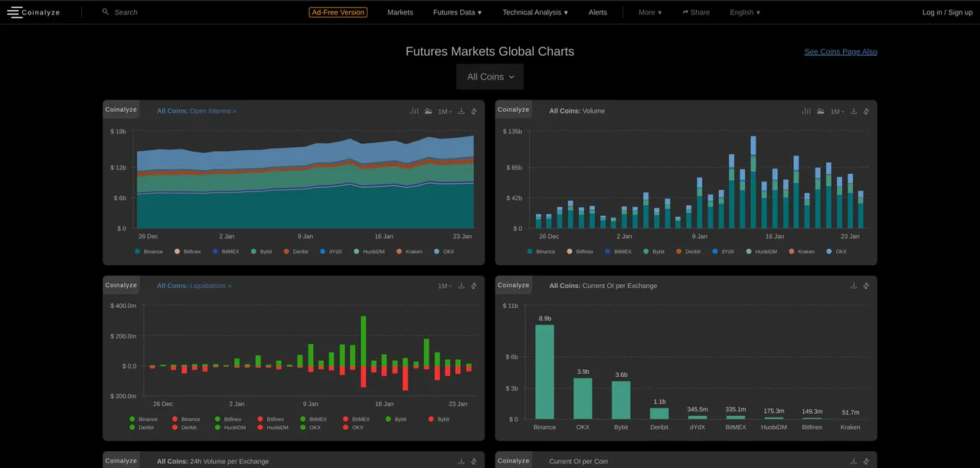Screen dimensions: 980x468
Task: Expand the Open Interest chart to fullscreen
Action: [x=474, y=111]
